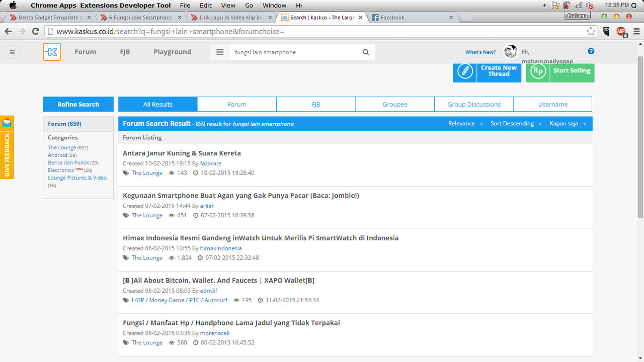Click the Refine Search button

(78, 104)
